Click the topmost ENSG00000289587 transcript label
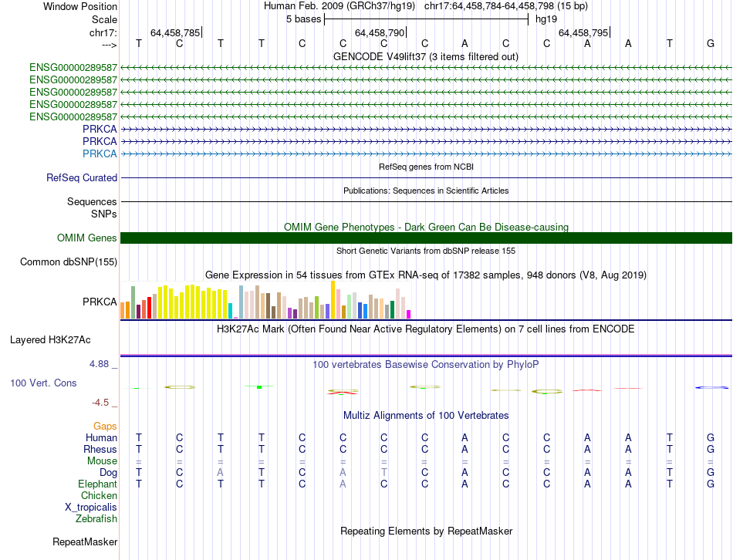 73,68
